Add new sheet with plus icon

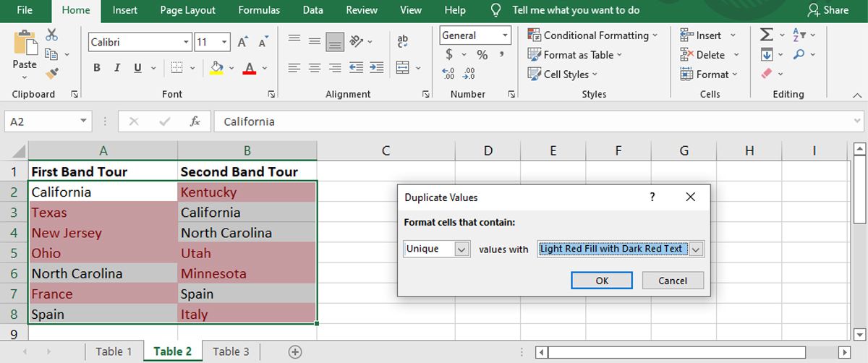[x=294, y=351]
